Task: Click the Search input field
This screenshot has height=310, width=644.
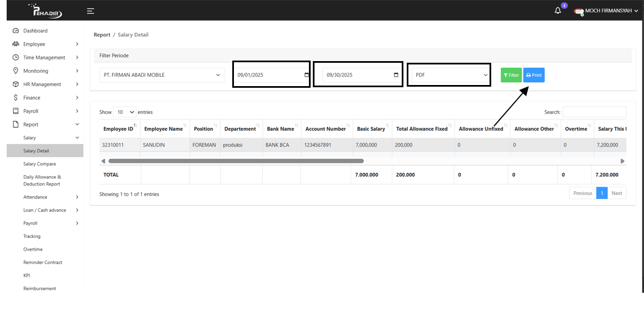Action: (594, 112)
